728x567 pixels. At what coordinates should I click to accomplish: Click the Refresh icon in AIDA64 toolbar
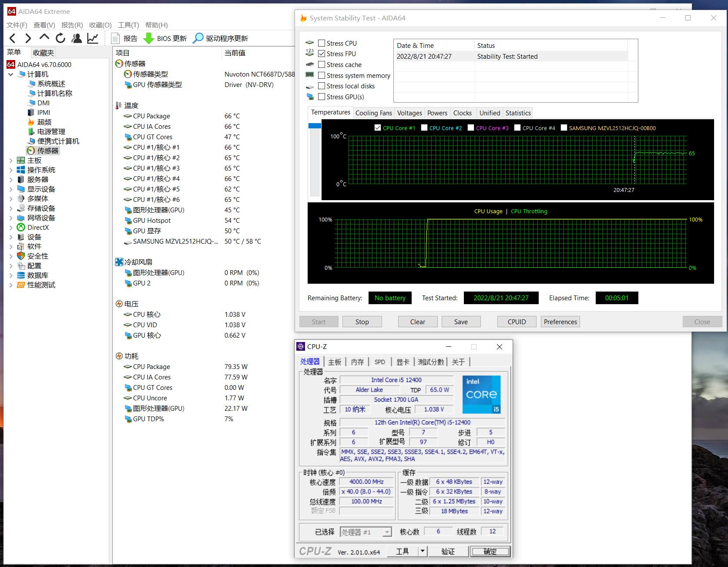click(x=60, y=38)
